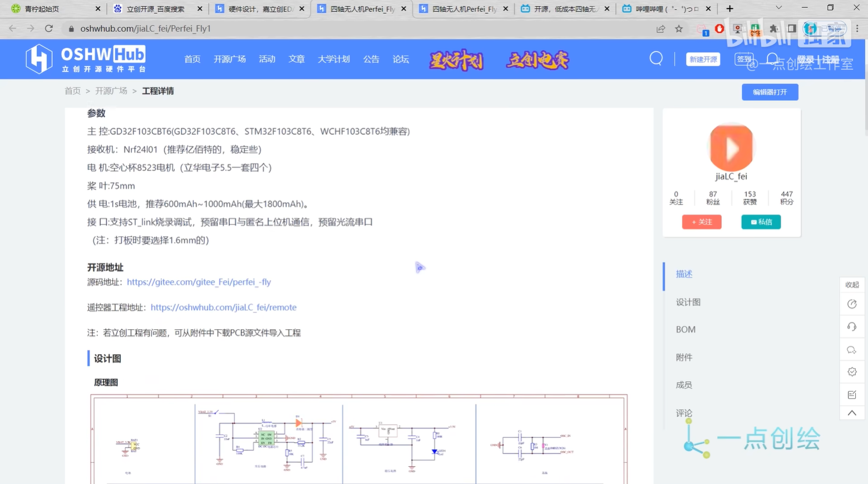Click the red 关注 follow button

pos(702,222)
